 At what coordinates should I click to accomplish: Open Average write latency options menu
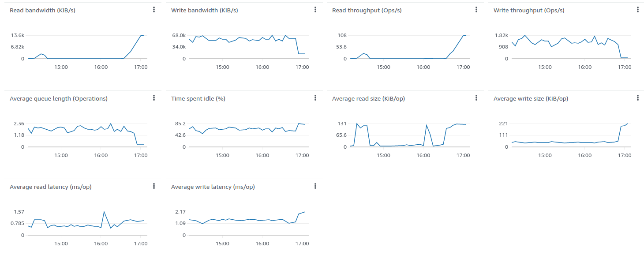click(315, 186)
